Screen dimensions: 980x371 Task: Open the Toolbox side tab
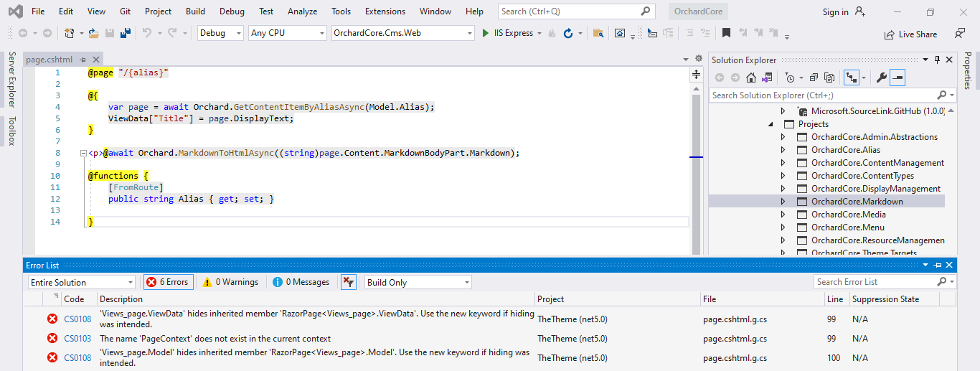tap(11, 131)
